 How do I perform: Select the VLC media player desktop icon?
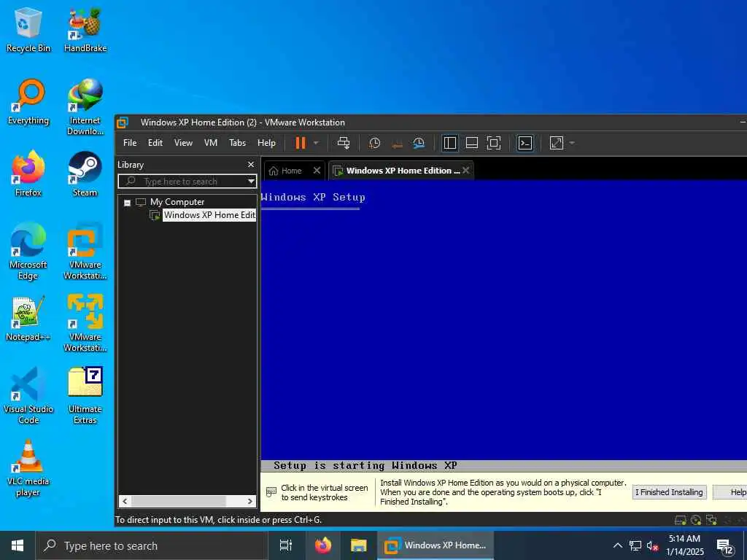click(x=28, y=468)
